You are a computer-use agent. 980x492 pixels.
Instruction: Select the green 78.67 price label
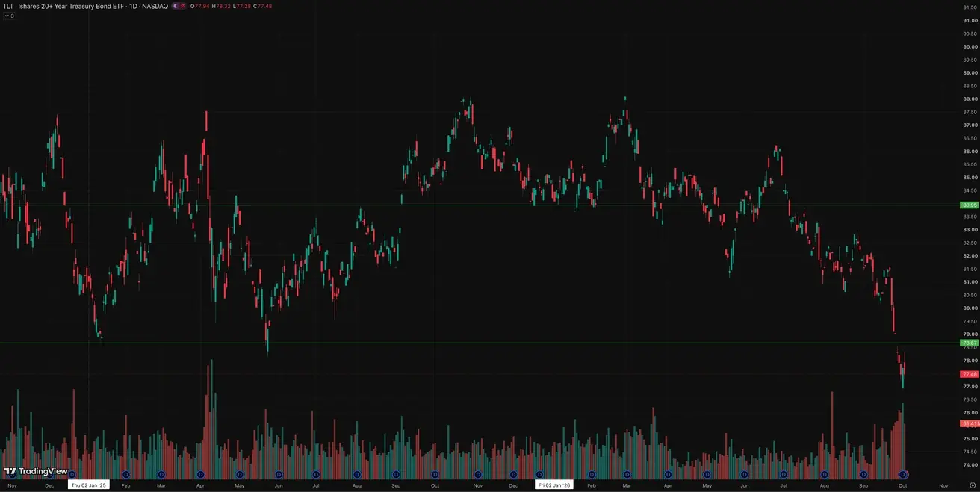[x=970, y=343]
